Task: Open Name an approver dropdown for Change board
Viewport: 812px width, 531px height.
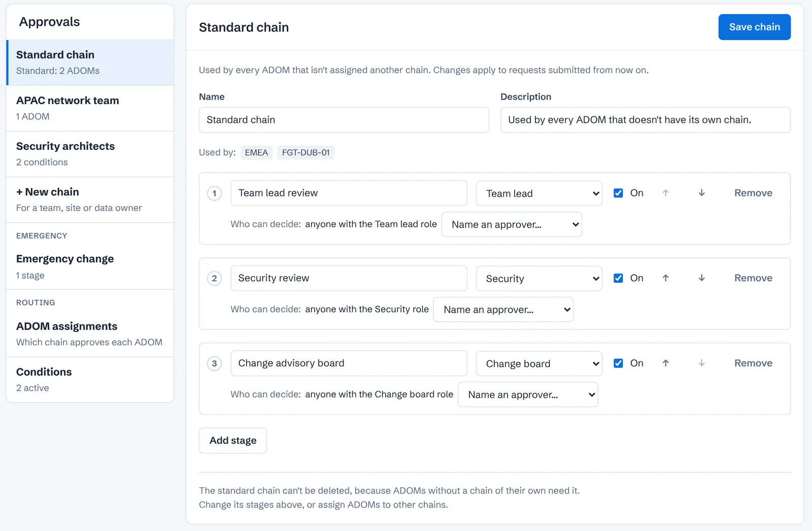Action: (528, 395)
